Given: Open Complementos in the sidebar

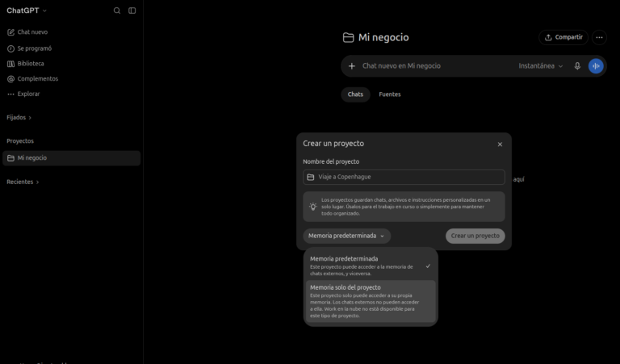Looking at the screenshot, I should (x=33, y=78).
